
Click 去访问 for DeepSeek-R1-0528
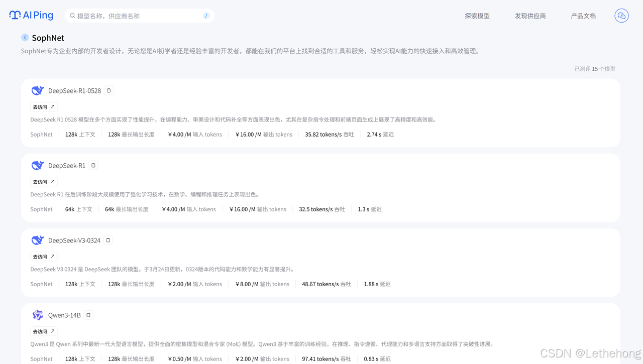click(44, 107)
